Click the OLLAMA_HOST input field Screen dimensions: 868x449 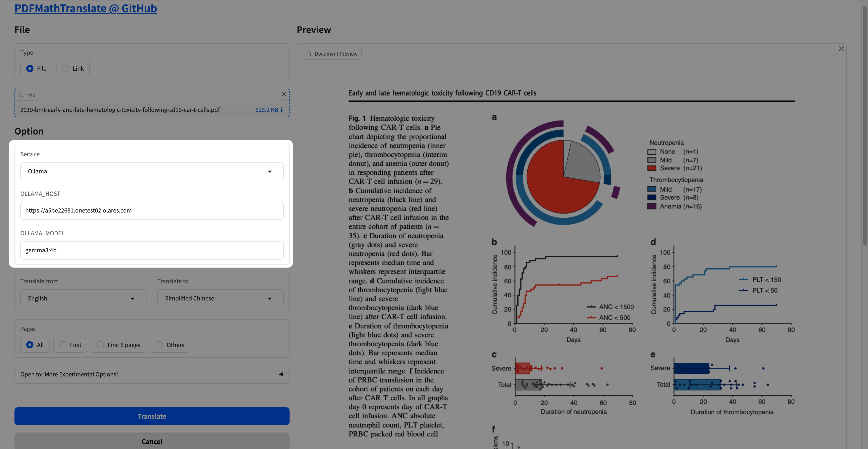[x=152, y=211]
